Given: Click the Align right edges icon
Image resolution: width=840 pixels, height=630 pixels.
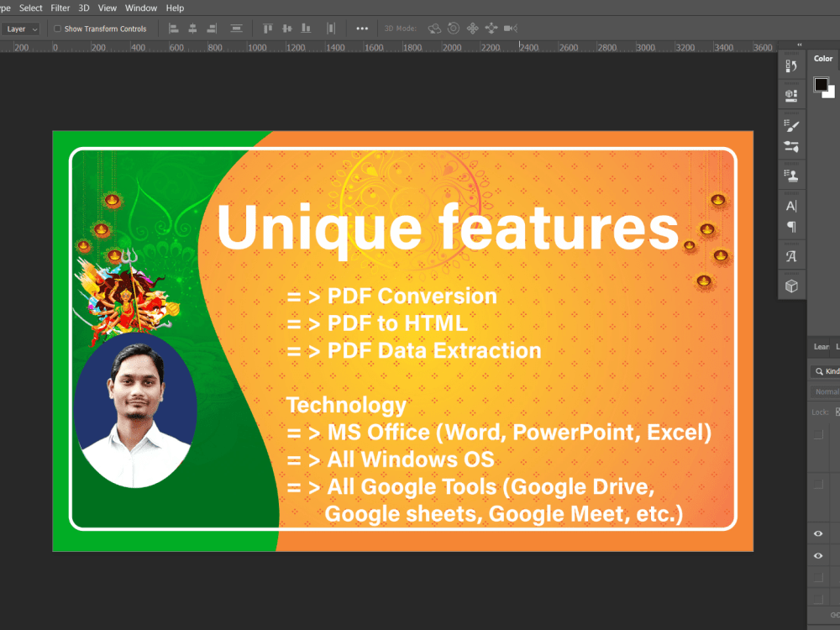Looking at the screenshot, I should pos(213,29).
